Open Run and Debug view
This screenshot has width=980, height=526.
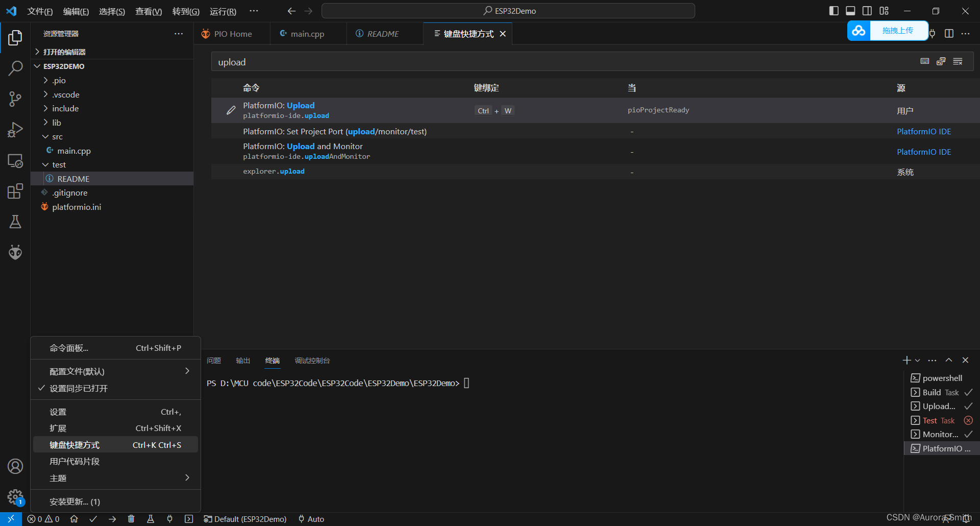click(15, 130)
